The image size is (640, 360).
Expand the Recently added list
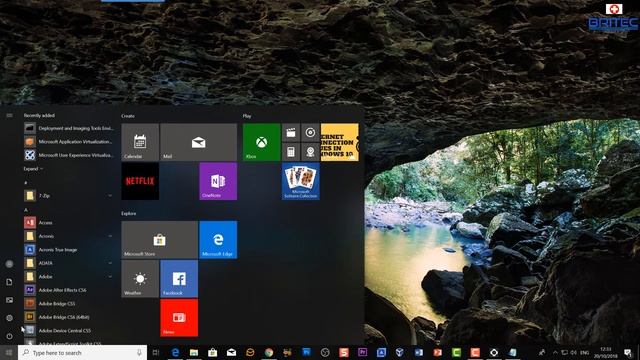pos(33,169)
